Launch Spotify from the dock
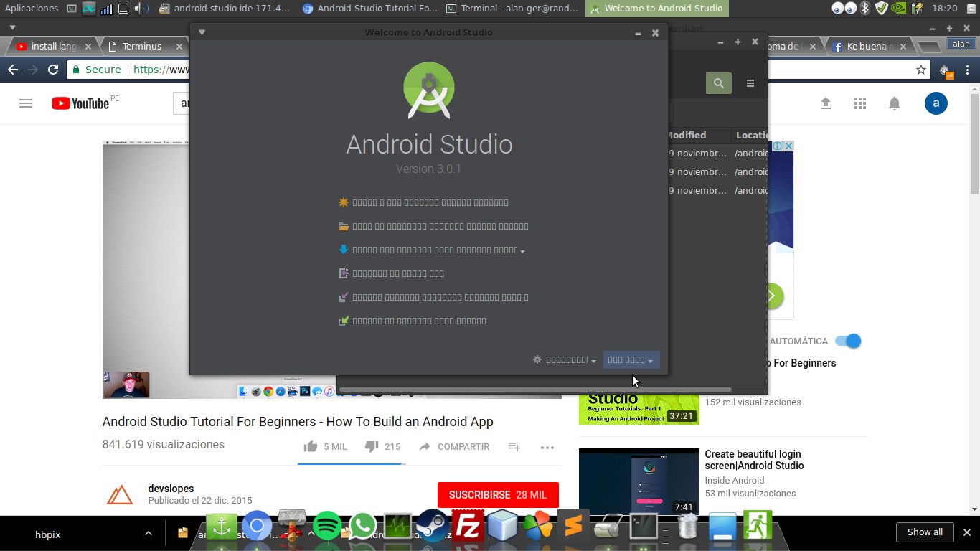980x551 pixels. click(x=327, y=526)
